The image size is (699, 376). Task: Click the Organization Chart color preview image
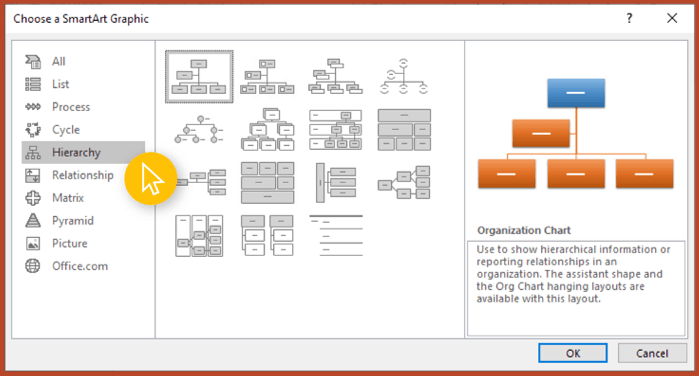pyautogui.click(x=576, y=133)
